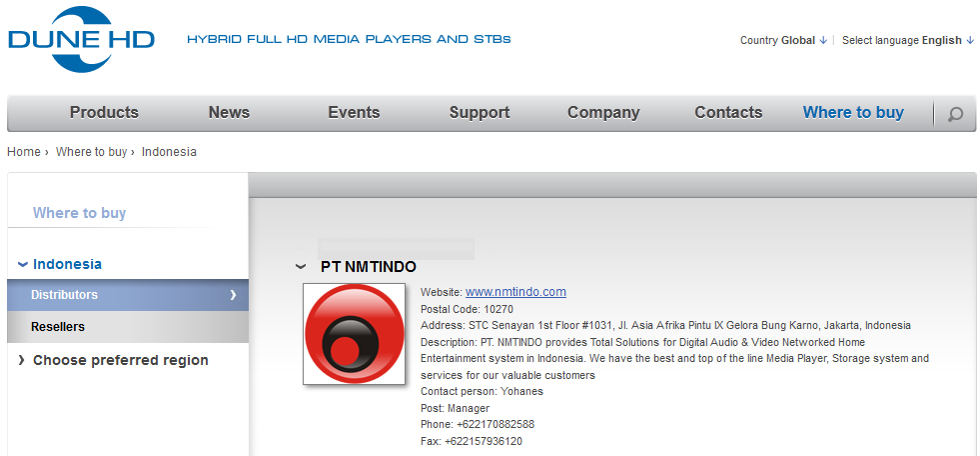Click the Contact person: Yohanes line

[482, 392]
